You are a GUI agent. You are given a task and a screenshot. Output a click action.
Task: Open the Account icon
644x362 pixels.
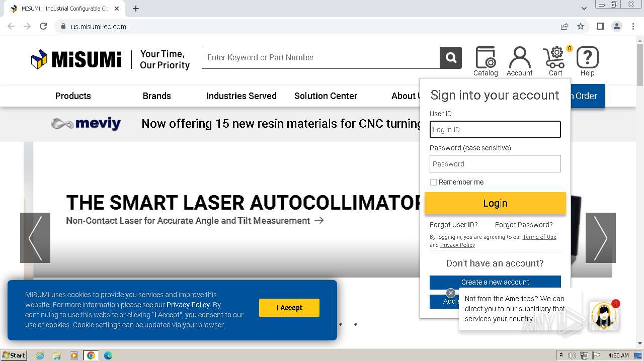click(520, 61)
